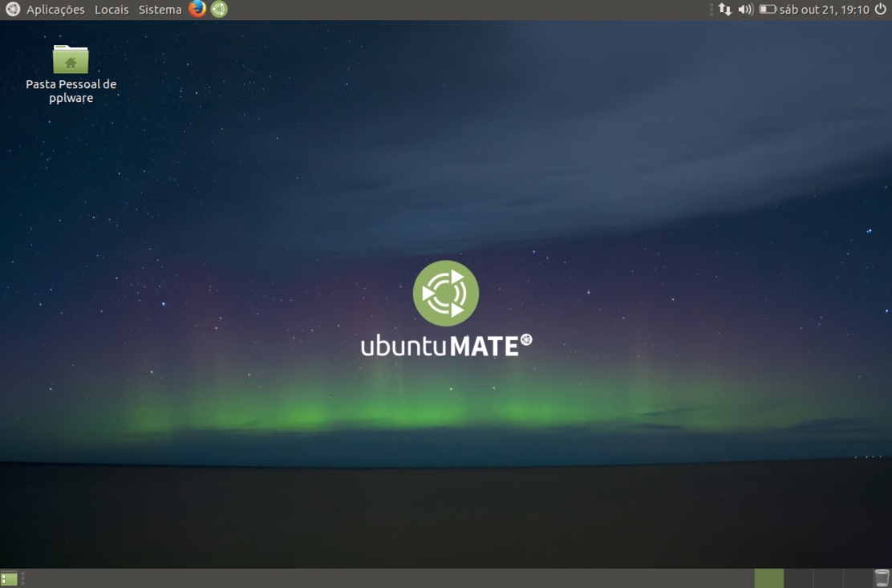Open the Aplicações menu

tap(55, 10)
